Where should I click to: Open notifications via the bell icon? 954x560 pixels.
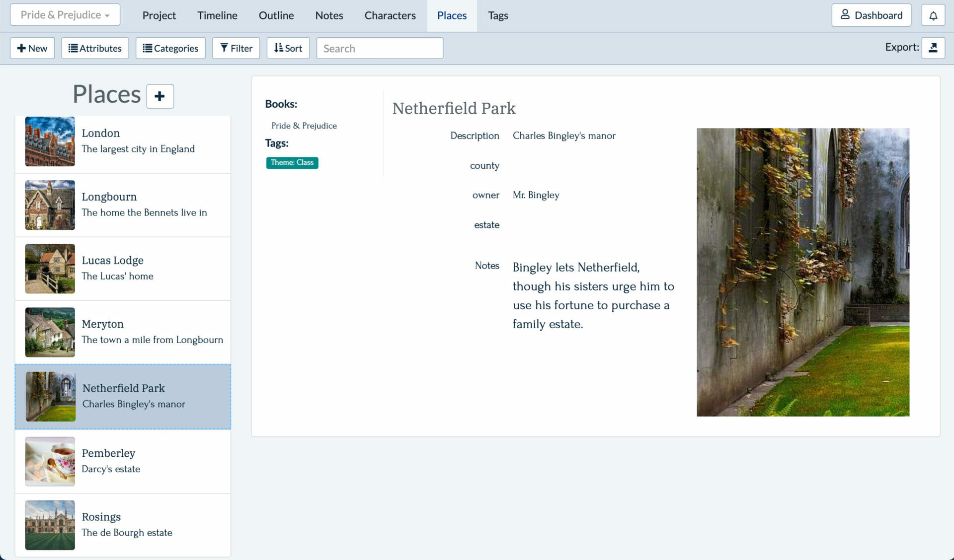tap(933, 15)
